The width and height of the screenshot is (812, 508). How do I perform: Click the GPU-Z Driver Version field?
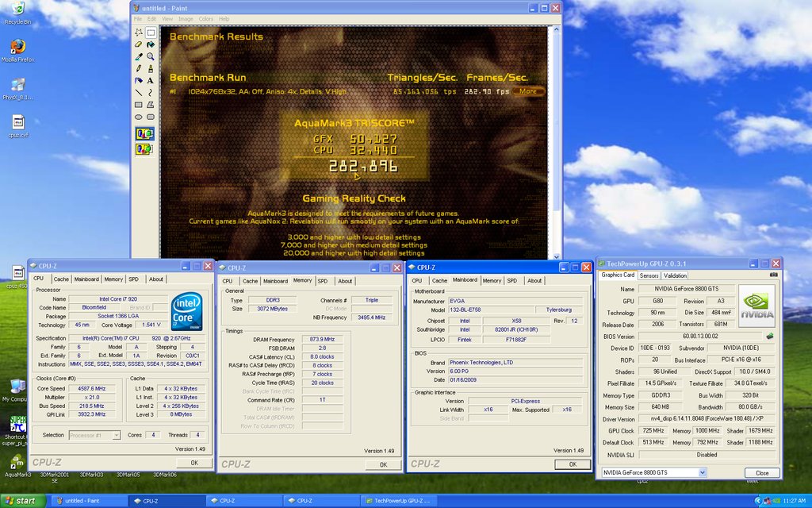tap(707, 419)
